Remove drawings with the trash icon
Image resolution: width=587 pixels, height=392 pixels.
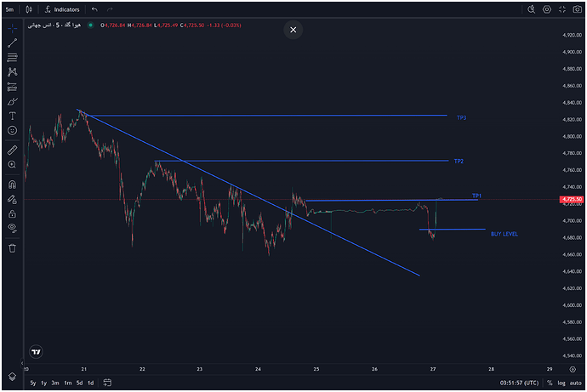pyautogui.click(x=13, y=248)
